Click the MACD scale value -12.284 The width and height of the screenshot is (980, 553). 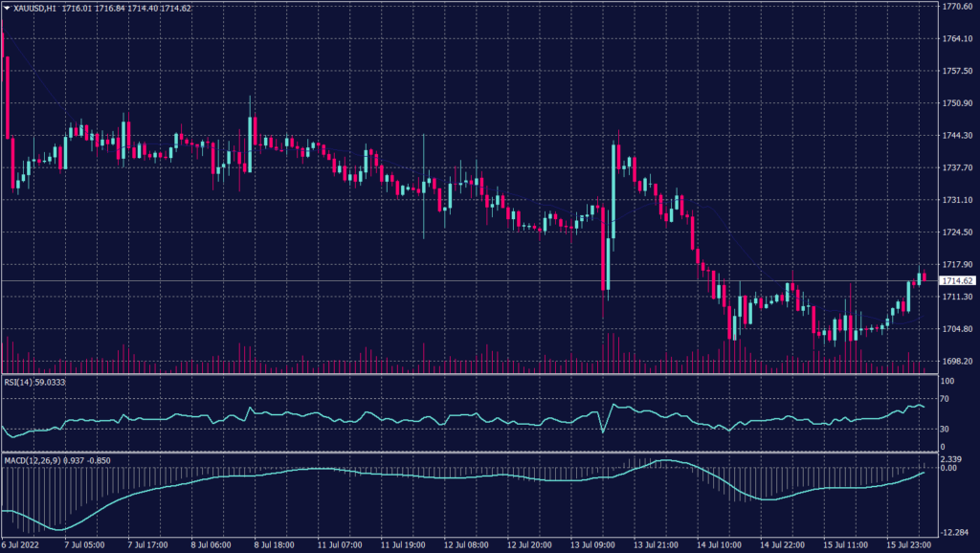957,533
